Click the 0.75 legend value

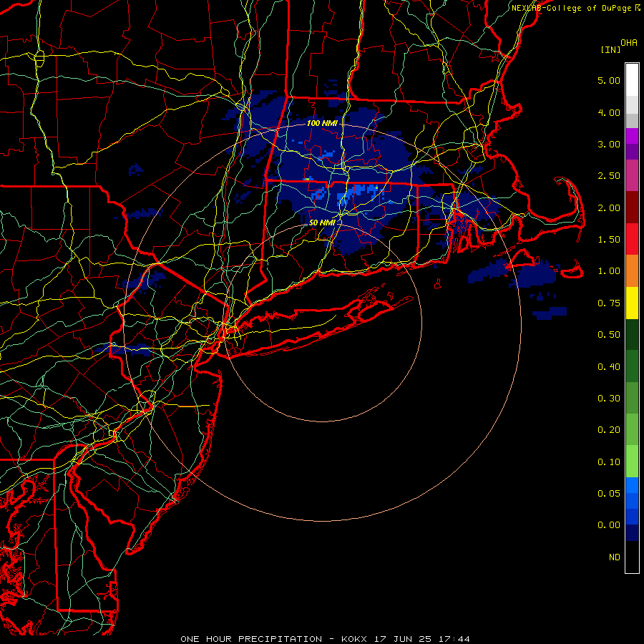[609, 303]
